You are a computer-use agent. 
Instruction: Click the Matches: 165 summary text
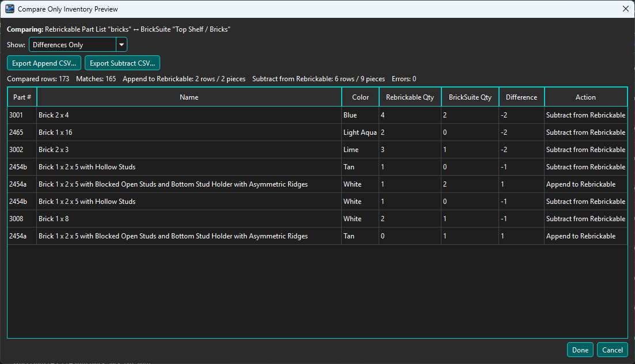coord(96,79)
